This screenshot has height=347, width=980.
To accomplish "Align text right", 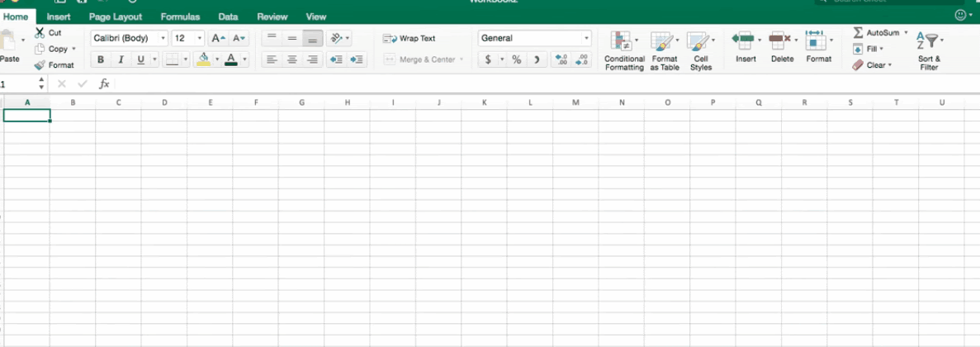I will (313, 59).
